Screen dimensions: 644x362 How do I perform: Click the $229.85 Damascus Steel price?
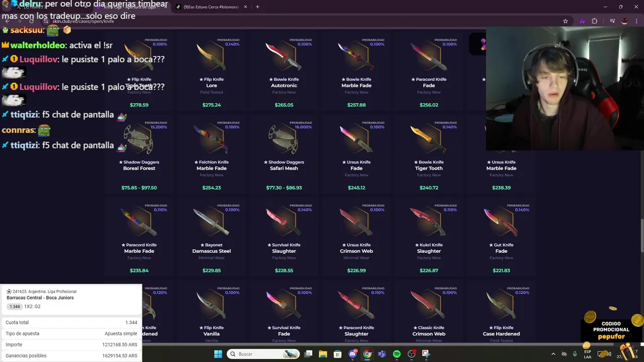[x=211, y=270]
